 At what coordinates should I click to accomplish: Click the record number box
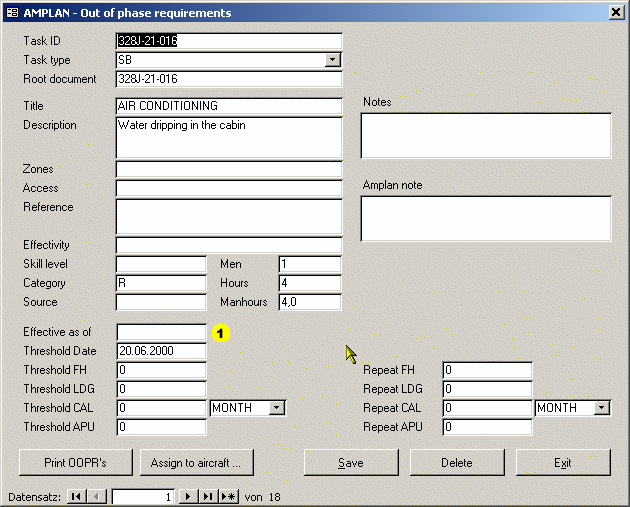[143, 496]
